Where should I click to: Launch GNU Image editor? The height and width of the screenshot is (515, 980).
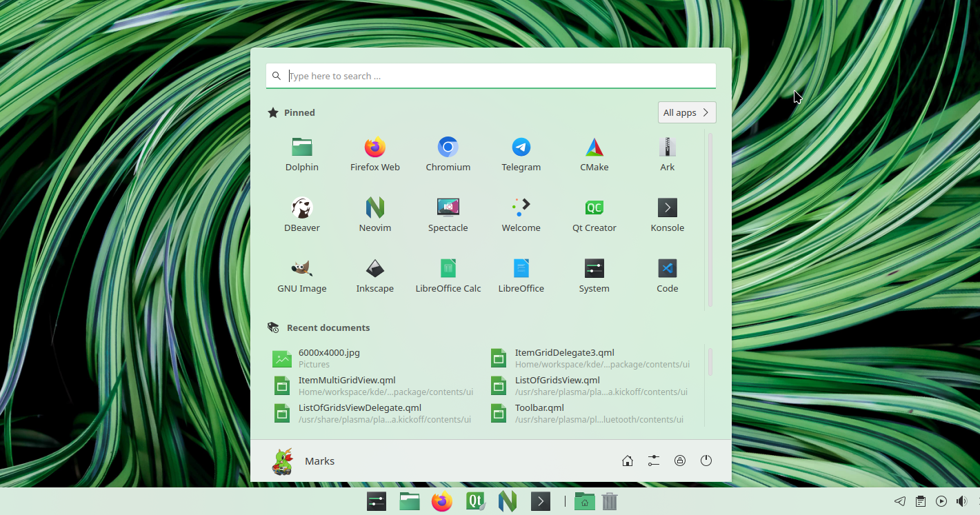(302, 275)
